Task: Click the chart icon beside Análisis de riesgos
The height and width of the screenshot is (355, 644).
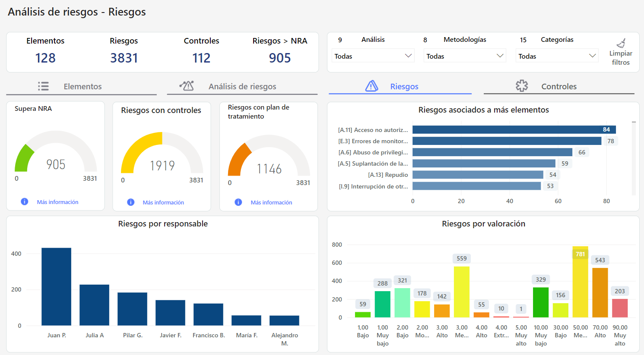Action: [187, 86]
